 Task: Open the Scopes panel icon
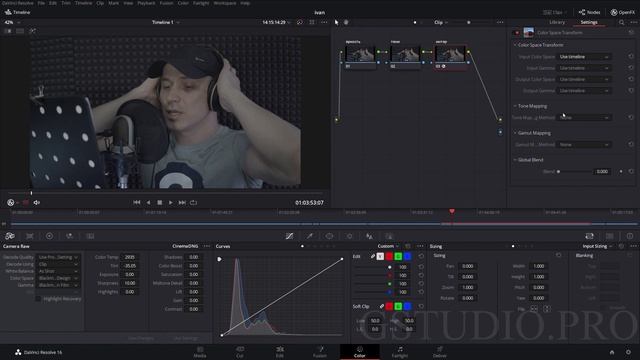click(610, 236)
